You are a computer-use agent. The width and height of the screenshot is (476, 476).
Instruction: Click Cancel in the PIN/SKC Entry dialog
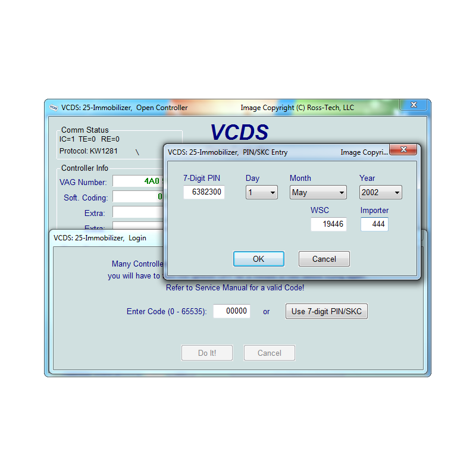[324, 259]
